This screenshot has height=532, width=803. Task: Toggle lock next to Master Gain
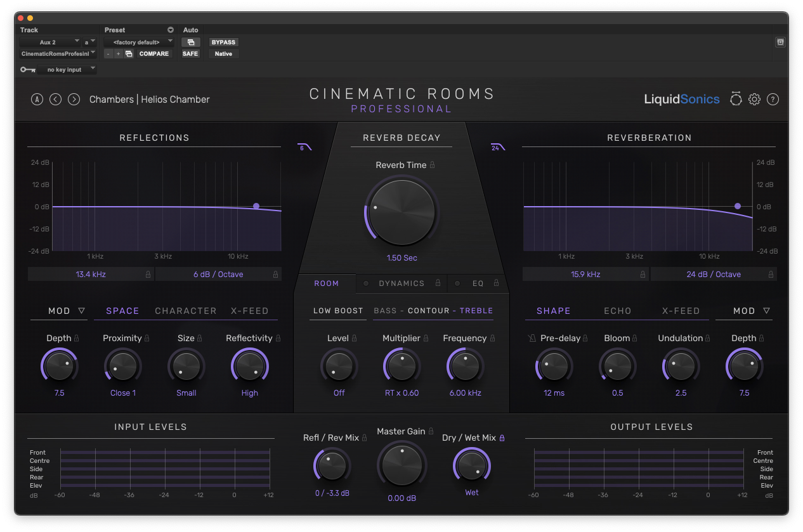(x=431, y=431)
